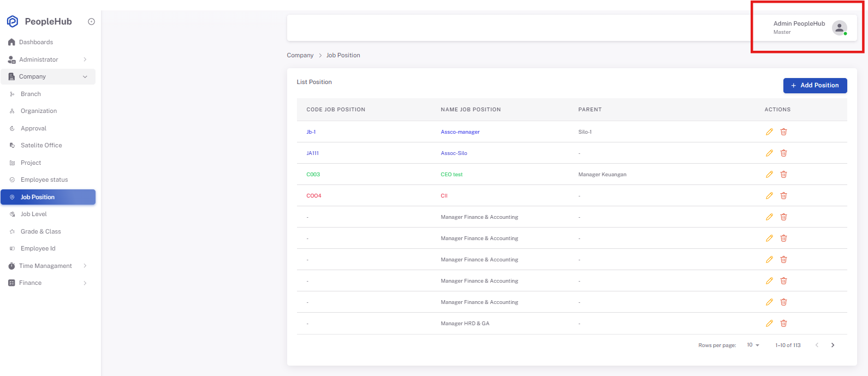Click trash icon for Manager HRD & GA
Image resolution: width=868 pixels, height=376 pixels.
click(x=783, y=323)
